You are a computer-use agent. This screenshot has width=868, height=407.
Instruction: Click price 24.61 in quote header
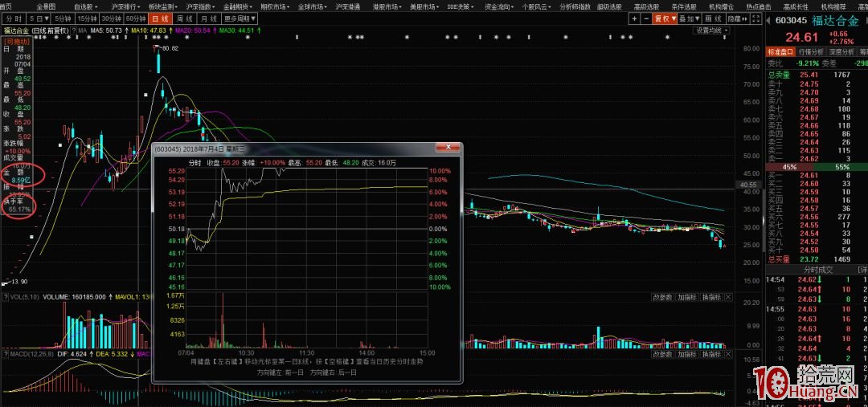tap(801, 38)
